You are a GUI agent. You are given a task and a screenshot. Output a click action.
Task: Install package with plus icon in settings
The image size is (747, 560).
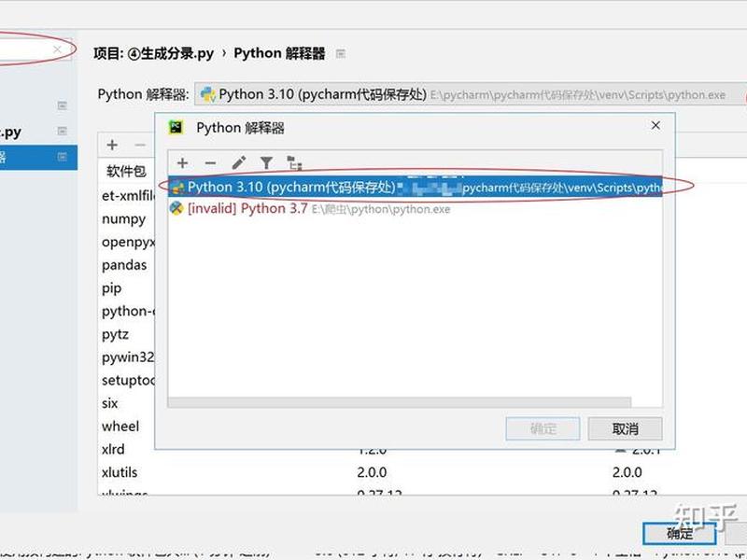pyautogui.click(x=112, y=145)
